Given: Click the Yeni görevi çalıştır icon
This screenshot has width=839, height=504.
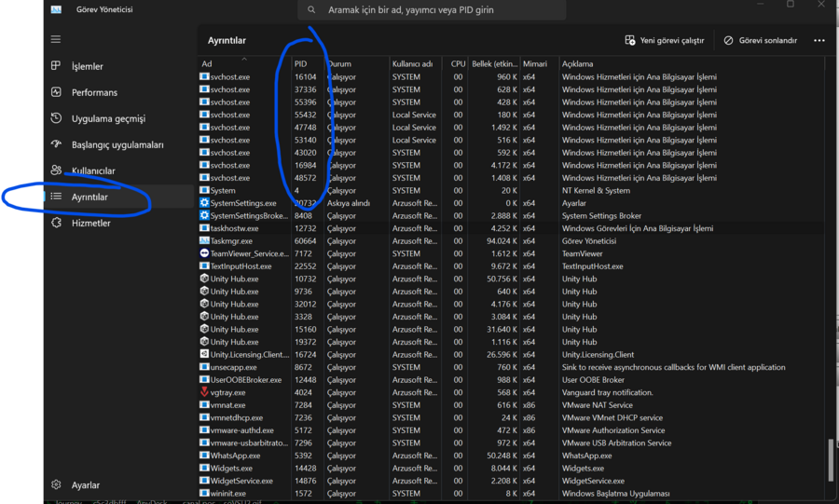Looking at the screenshot, I should [x=630, y=41].
